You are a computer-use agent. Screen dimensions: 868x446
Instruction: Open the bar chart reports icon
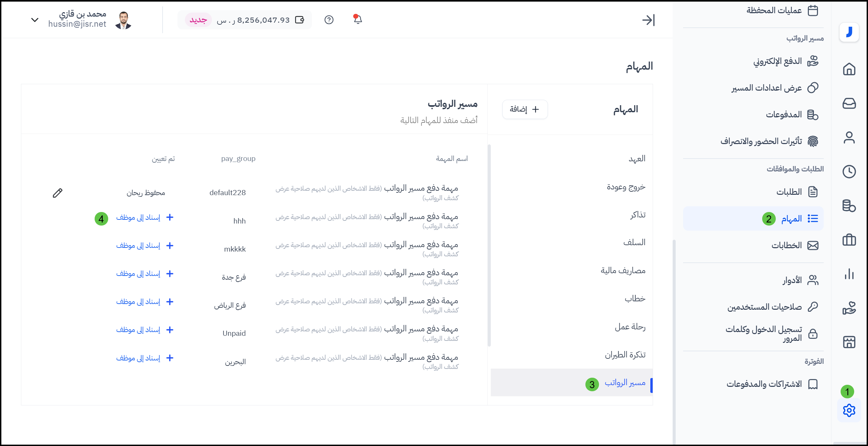pos(849,274)
